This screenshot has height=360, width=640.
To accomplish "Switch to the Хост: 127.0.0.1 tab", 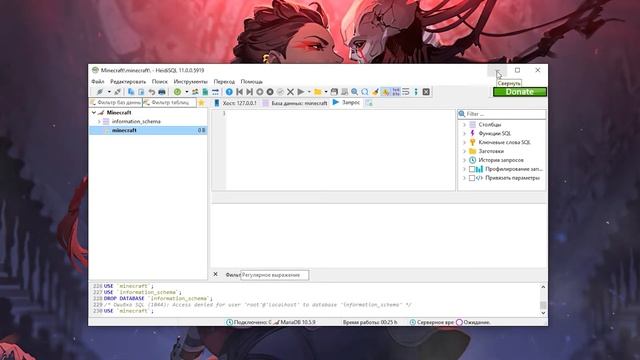I will 236,103.
